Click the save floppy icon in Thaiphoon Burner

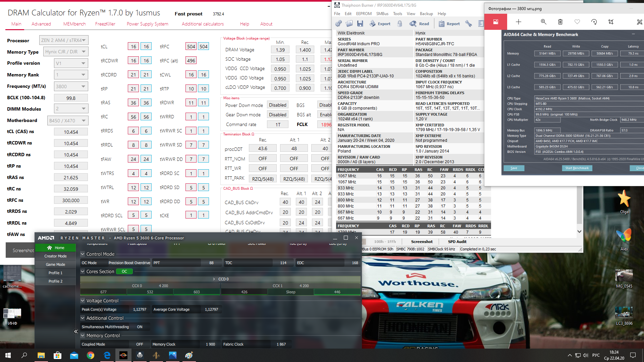click(360, 23)
